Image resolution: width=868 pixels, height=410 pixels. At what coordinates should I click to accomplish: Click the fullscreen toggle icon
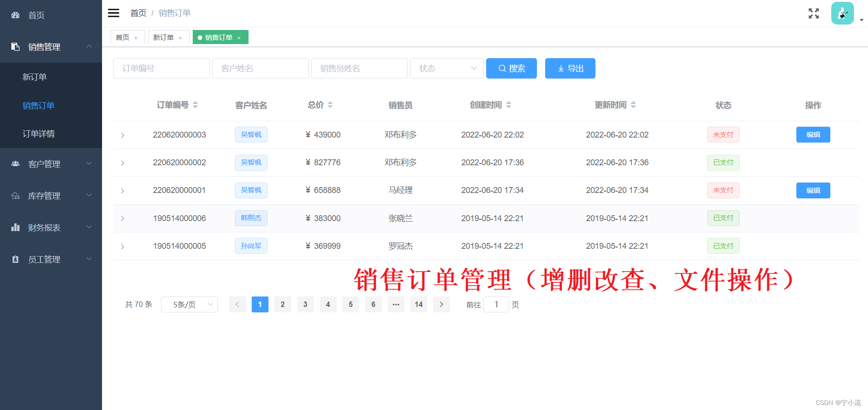click(x=814, y=13)
